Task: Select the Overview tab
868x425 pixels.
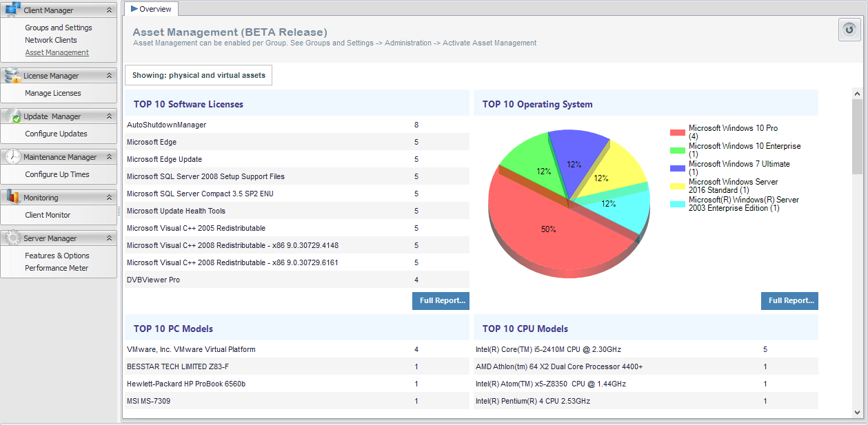Action: click(151, 9)
